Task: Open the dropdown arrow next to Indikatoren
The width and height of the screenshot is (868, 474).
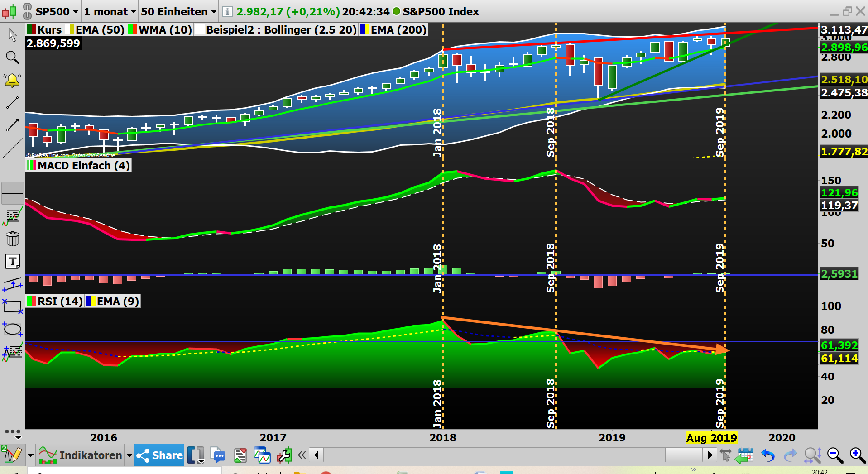Action: point(129,455)
